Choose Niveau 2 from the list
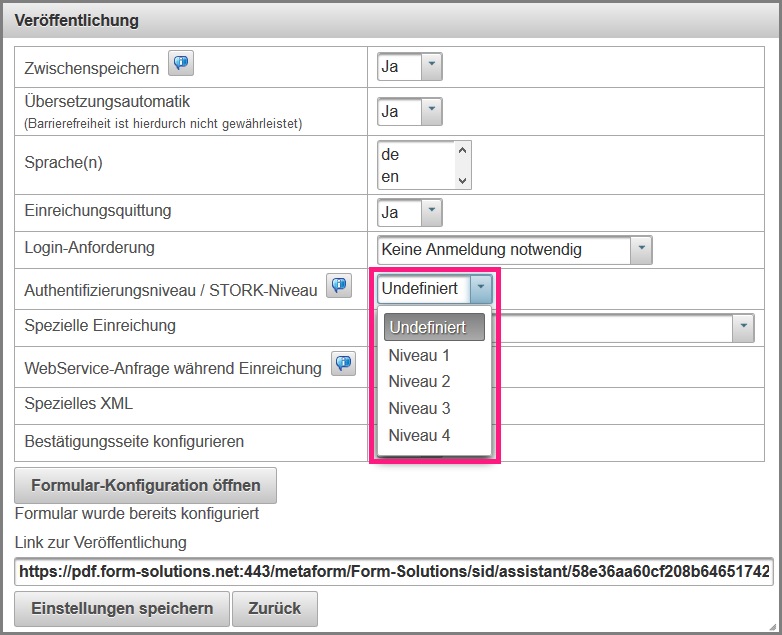This screenshot has width=782, height=635. [419, 381]
